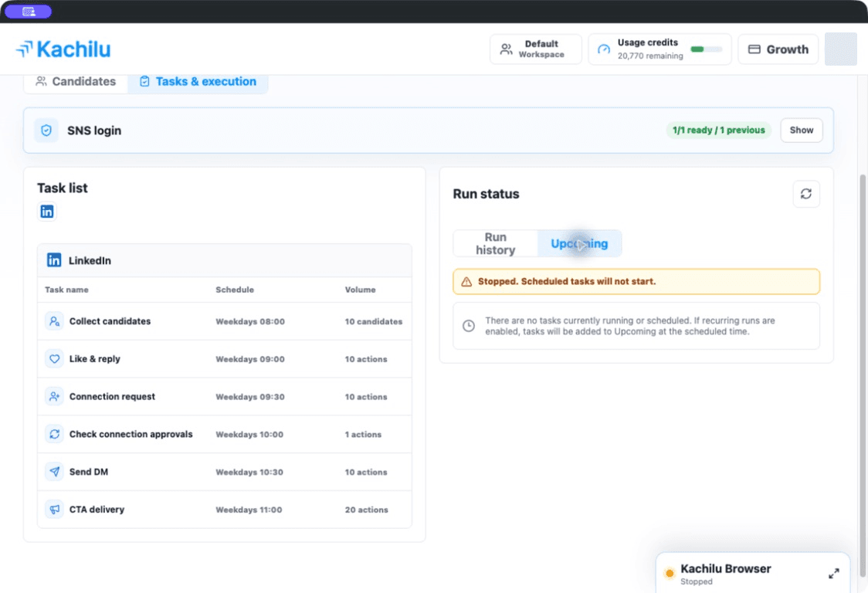
Task: Click the Volume column header
Action: click(x=361, y=290)
